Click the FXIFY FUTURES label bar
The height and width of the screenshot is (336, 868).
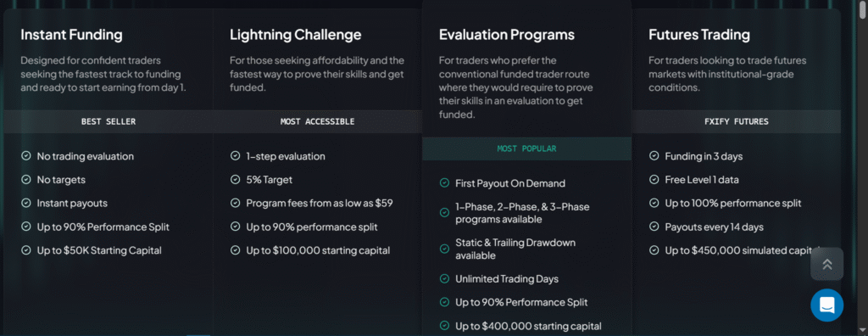[x=737, y=121]
